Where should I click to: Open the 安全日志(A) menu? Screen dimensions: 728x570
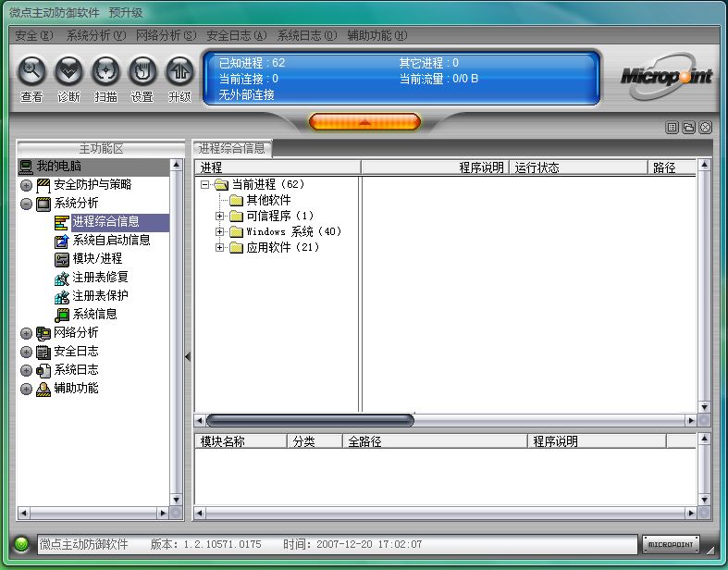click(236, 35)
